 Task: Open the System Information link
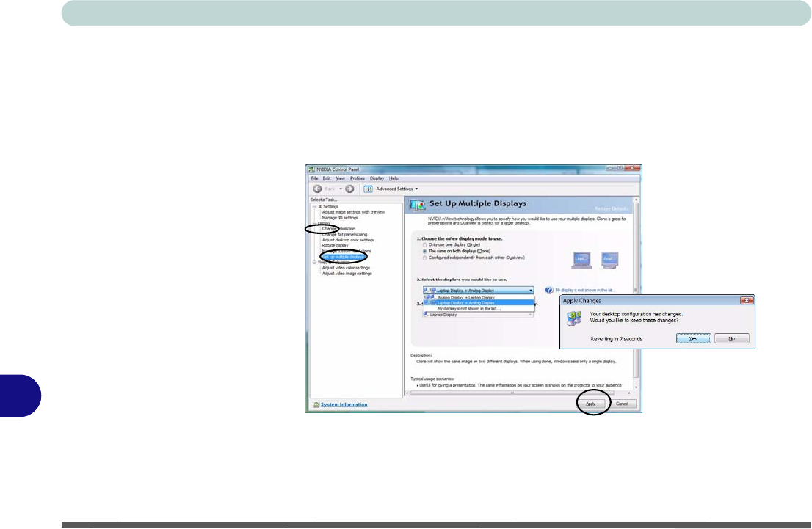pos(344,405)
